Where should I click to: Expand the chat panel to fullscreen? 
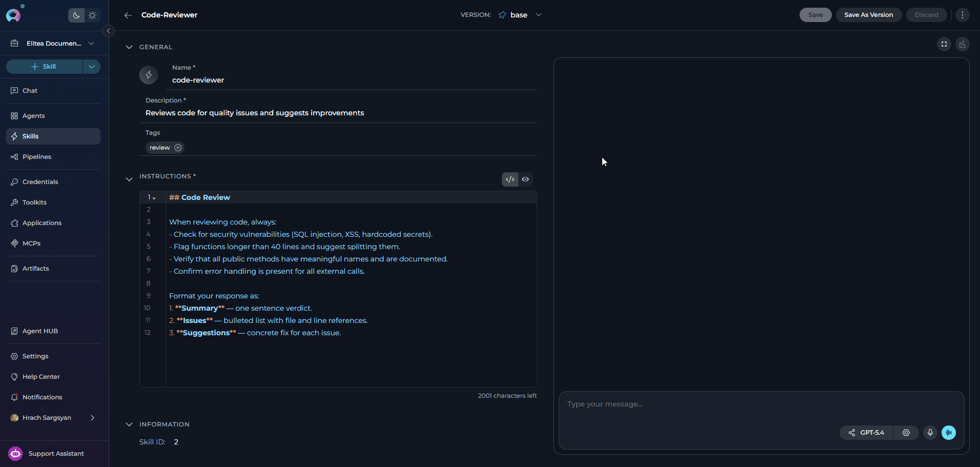pyautogui.click(x=944, y=44)
